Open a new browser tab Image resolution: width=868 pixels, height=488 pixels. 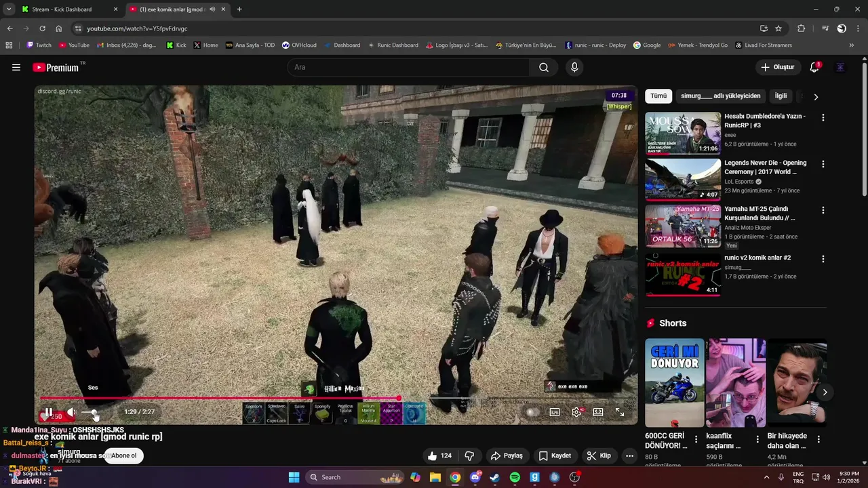239,9
